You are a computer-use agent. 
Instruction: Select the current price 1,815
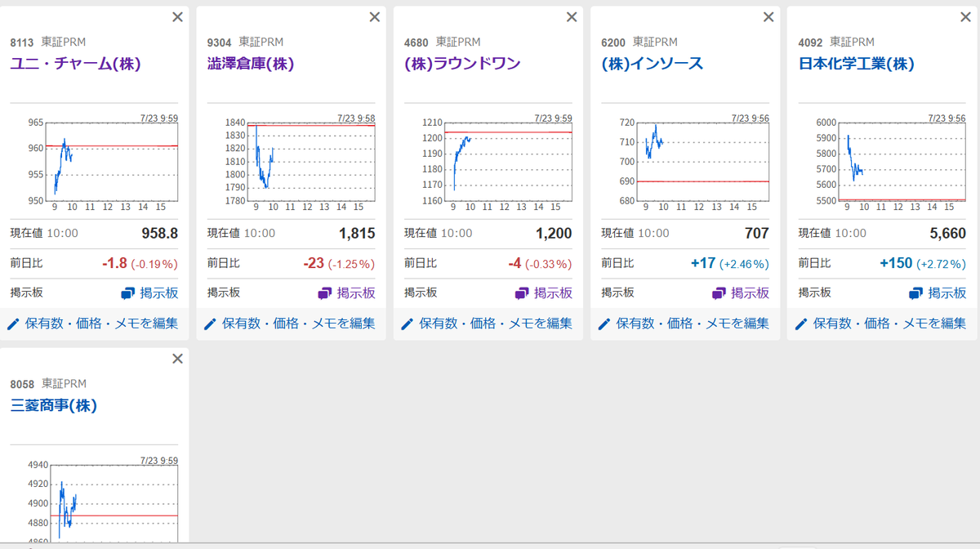point(357,234)
